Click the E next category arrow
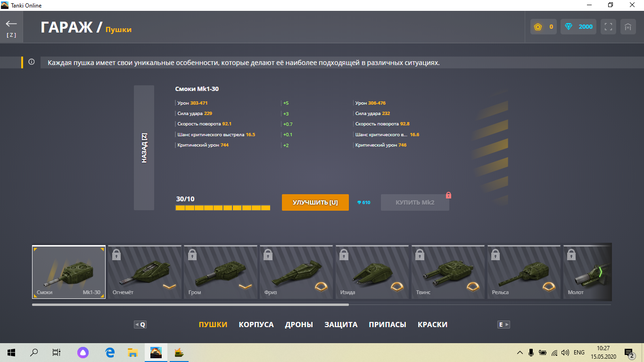This screenshot has height=362, width=644. click(504, 324)
